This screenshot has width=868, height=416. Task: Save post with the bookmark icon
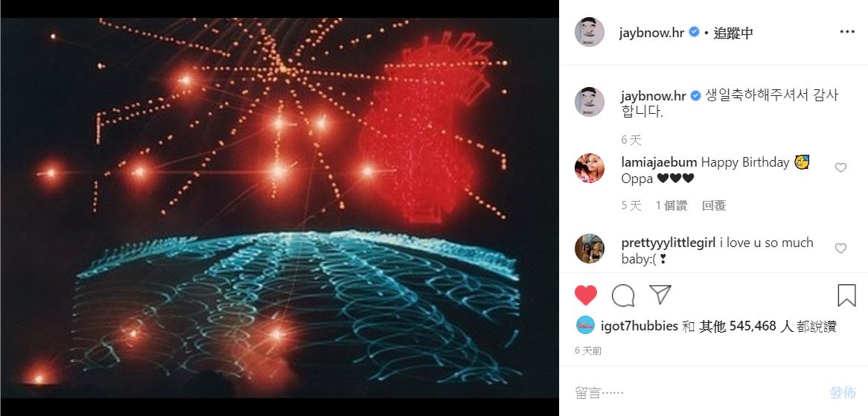pyautogui.click(x=846, y=295)
